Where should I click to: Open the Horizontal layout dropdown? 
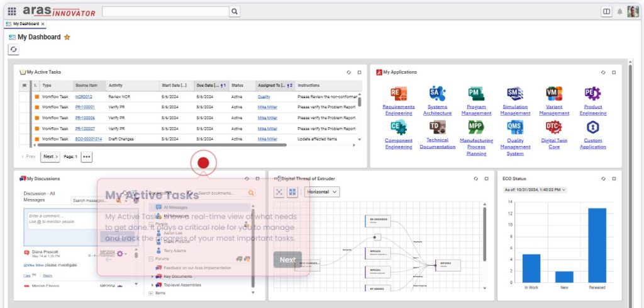[322, 191]
